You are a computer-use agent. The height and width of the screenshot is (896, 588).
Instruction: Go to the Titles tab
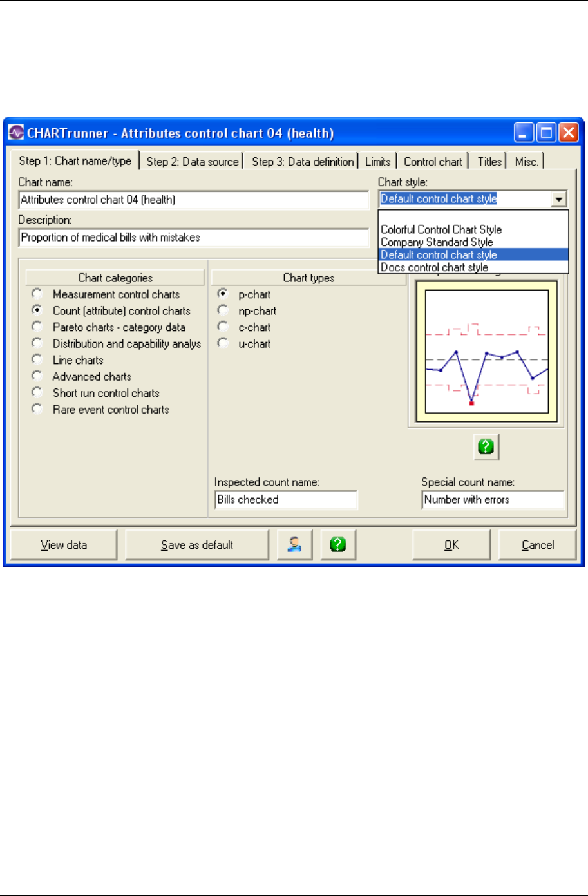(x=489, y=162)
